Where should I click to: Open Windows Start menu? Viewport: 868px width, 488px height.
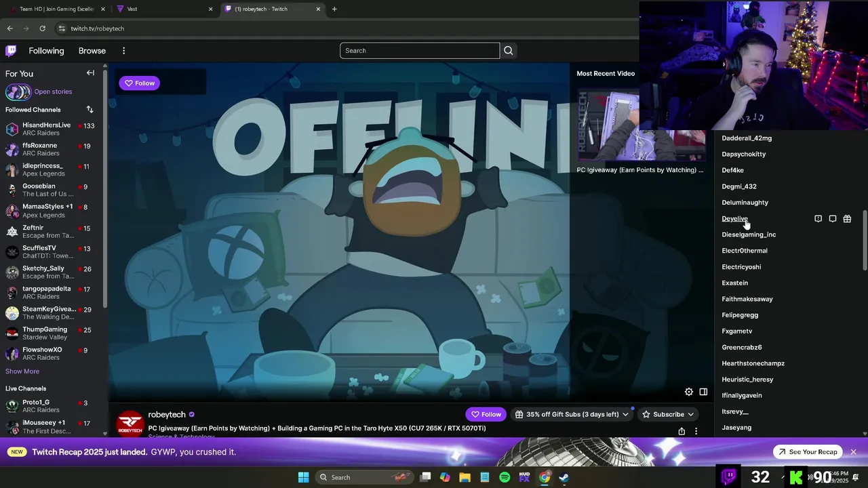[303, 477]
